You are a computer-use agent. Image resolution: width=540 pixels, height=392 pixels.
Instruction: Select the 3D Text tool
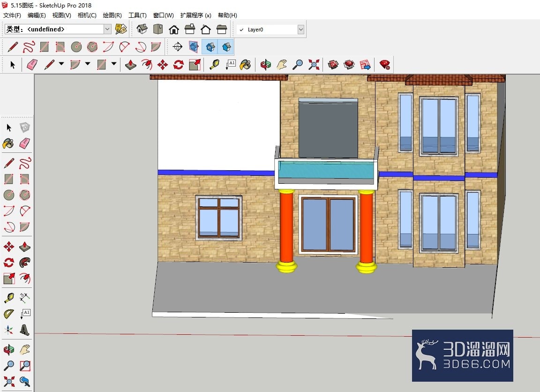click(24, 330)
